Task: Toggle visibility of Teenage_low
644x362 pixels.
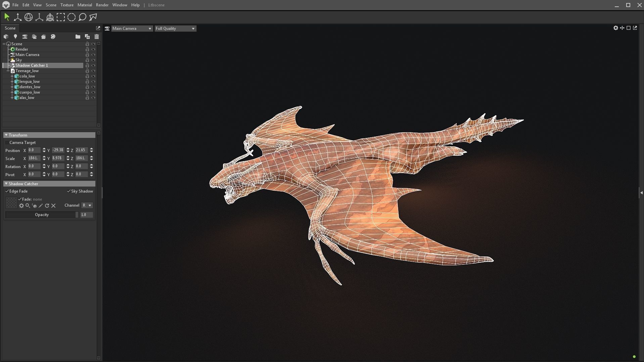Action: 93,71
